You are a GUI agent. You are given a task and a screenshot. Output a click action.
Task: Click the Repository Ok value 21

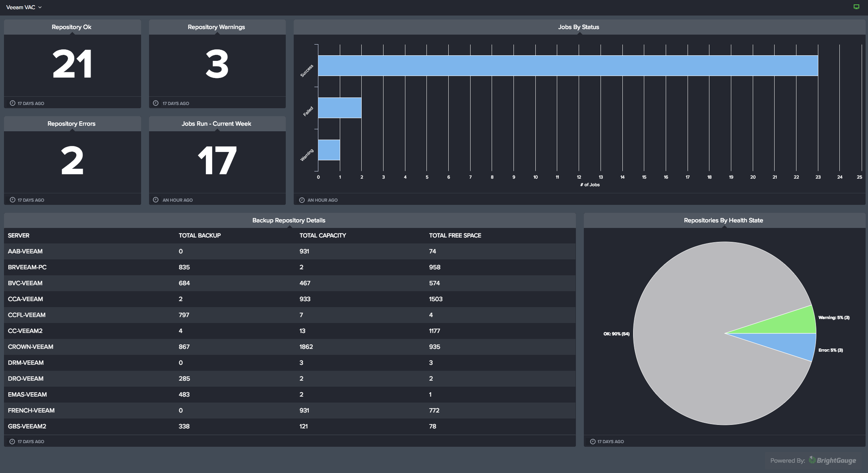tap(72, 64)
